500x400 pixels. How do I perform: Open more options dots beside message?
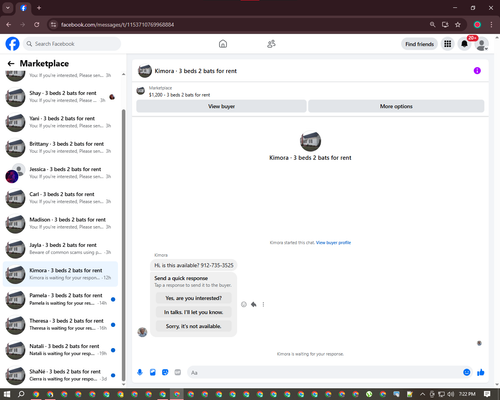click(263, 304)
